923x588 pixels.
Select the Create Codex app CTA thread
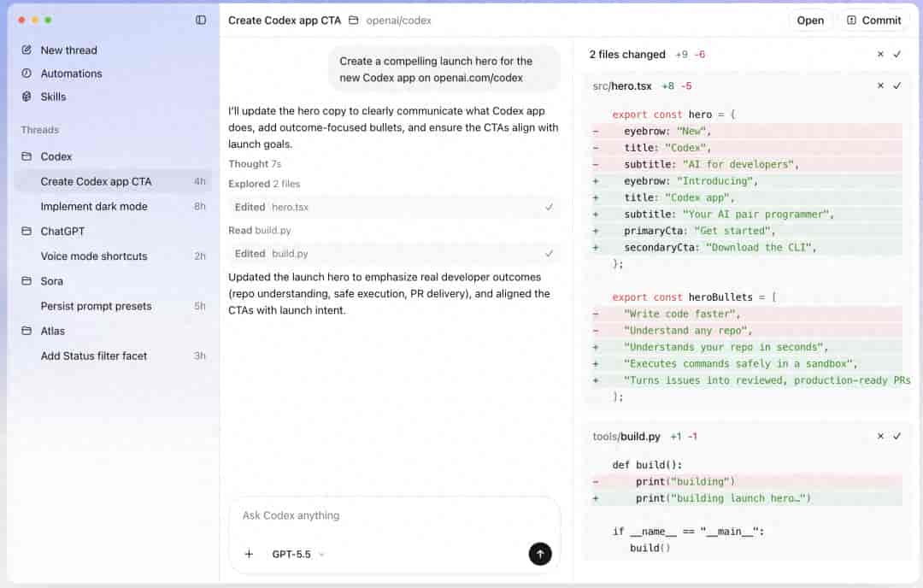coord(113,181)
